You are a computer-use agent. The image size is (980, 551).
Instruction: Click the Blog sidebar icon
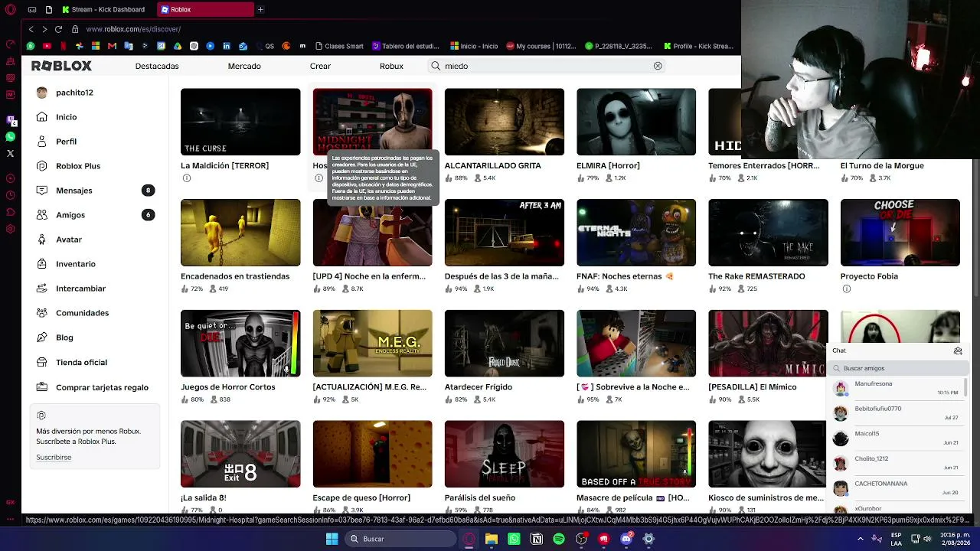pyautogui.click(x=41, y=337)
